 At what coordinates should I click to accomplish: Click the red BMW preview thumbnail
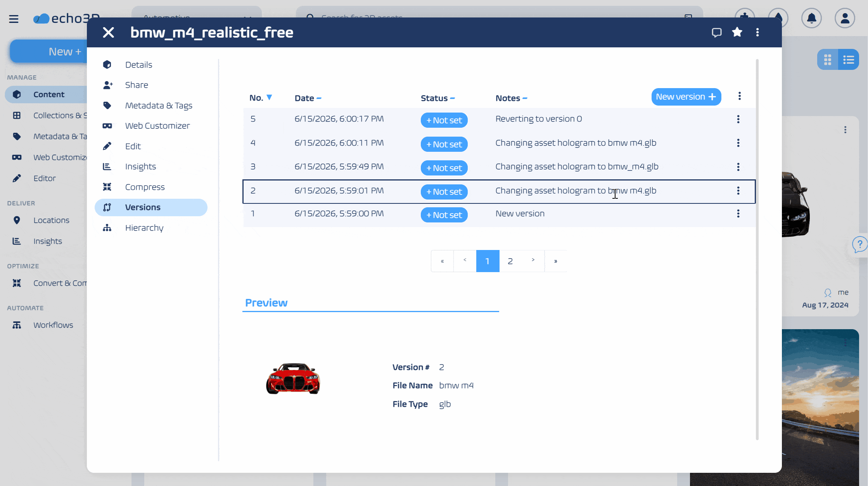tap(293, 378)
